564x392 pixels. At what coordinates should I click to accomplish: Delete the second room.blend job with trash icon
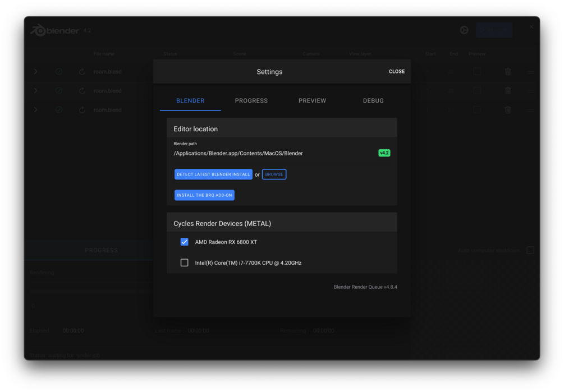[x=508, y=90]
